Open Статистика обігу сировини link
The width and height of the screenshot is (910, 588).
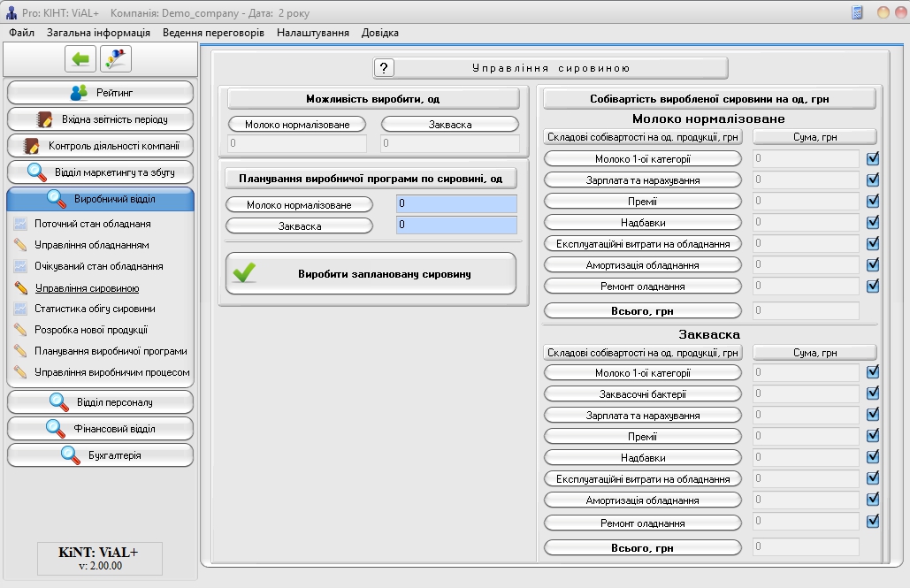click(95, 309)
